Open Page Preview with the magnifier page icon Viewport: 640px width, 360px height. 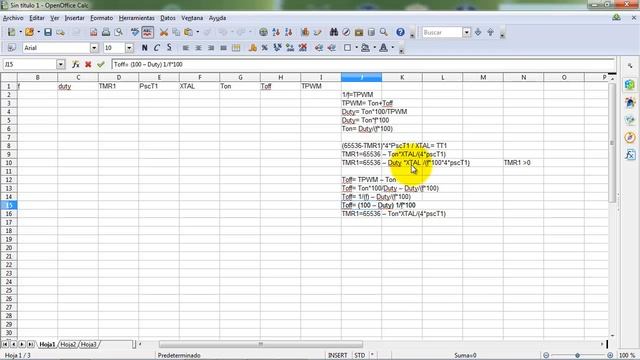click(x=119, y=32)
